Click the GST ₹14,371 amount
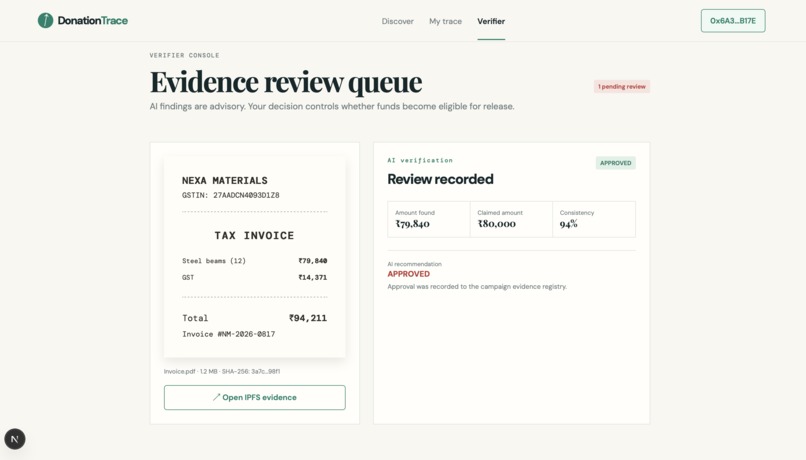 tap(313, 278)
